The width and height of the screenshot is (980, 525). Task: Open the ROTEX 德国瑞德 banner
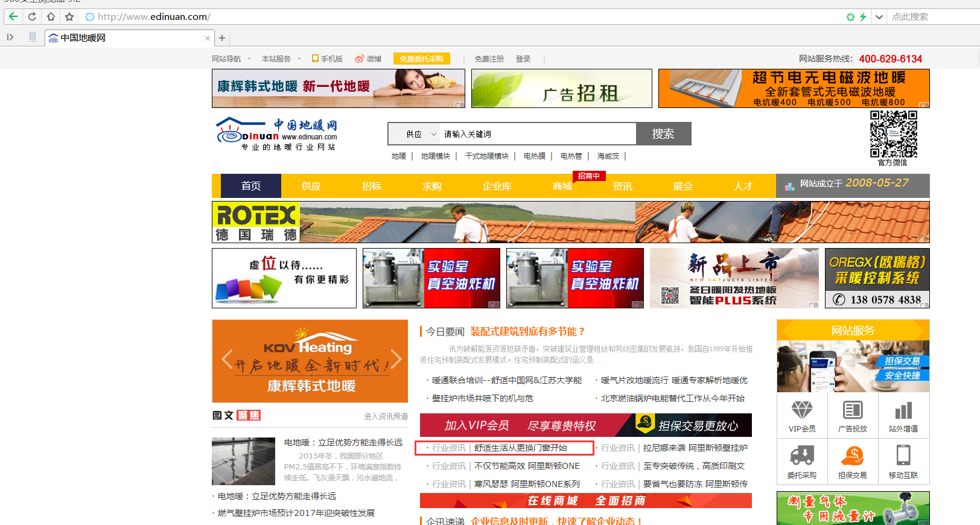pos(571,222)
